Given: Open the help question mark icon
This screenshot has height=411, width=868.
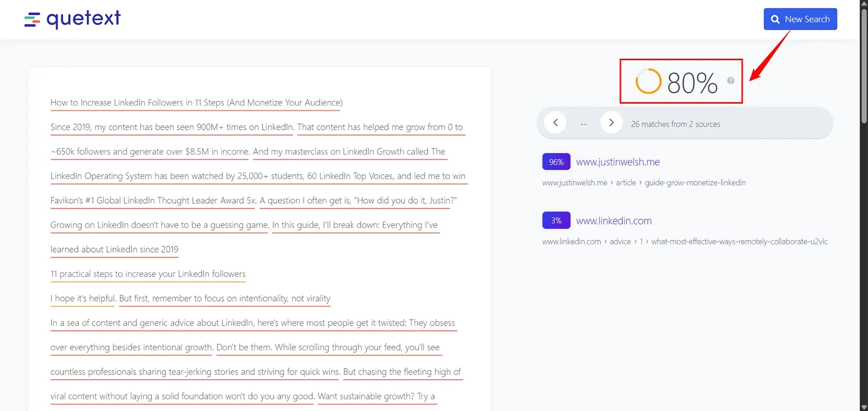Looking at the screenshot, I should 730,80.
